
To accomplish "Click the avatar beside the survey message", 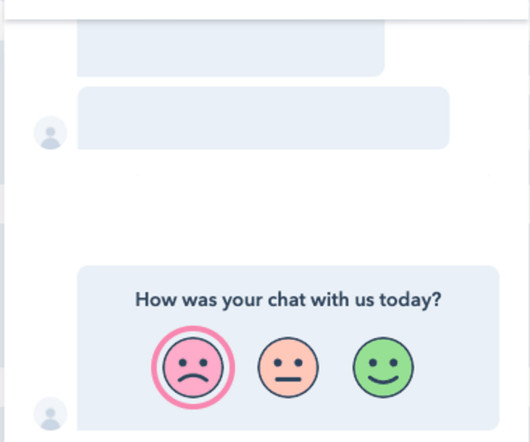I will click(x=51, y=414).
